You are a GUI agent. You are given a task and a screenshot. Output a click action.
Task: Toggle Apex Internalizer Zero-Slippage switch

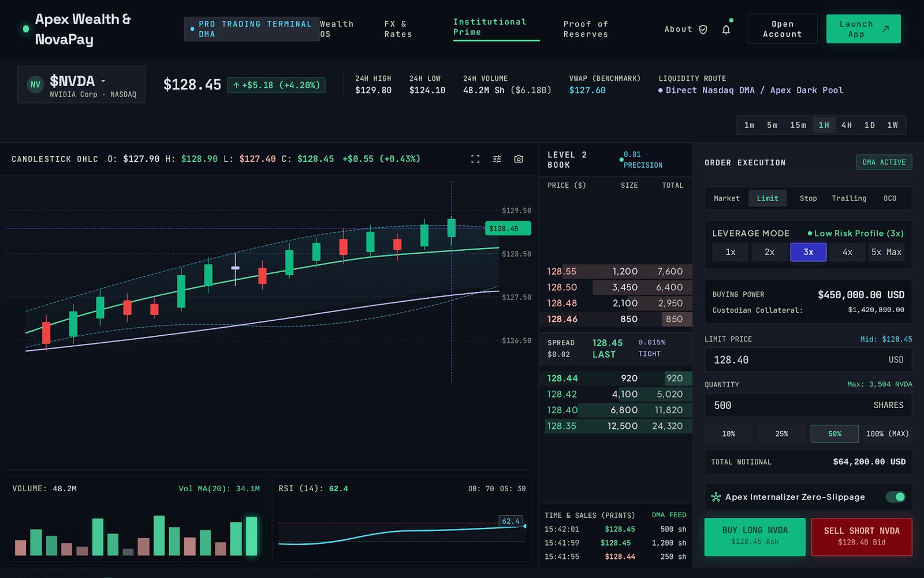coord(896,497)
